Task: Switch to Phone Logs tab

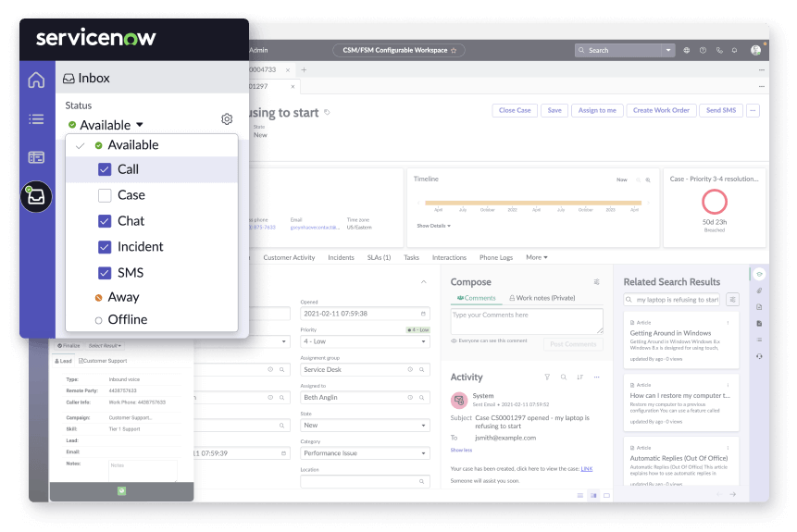Action: coord(496,257)
